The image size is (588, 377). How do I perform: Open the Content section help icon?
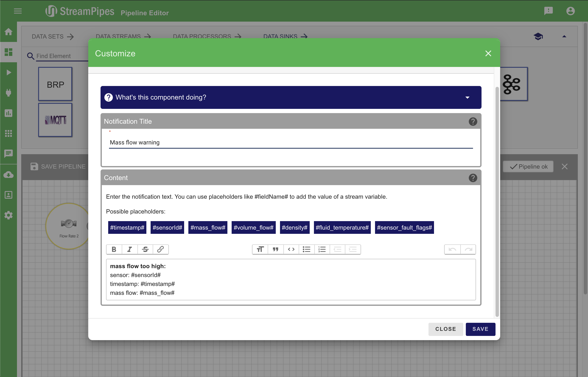coord(473,178)
